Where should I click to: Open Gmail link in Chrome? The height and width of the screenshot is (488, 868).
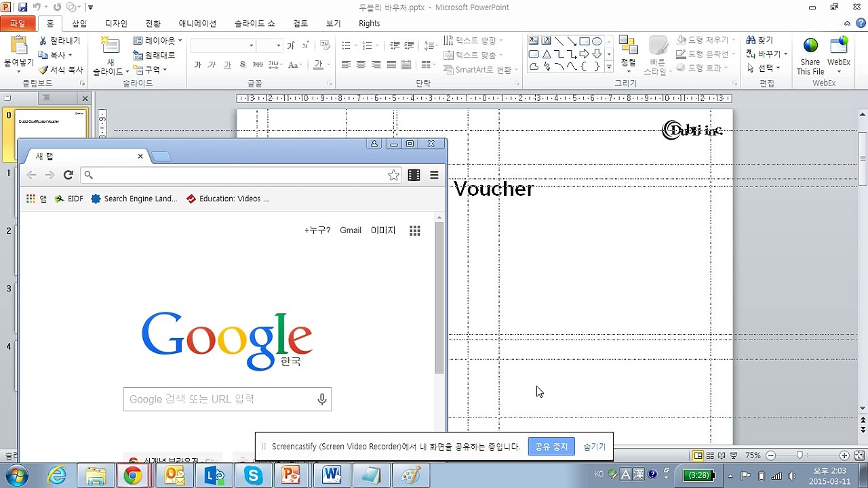pos(351,230)
